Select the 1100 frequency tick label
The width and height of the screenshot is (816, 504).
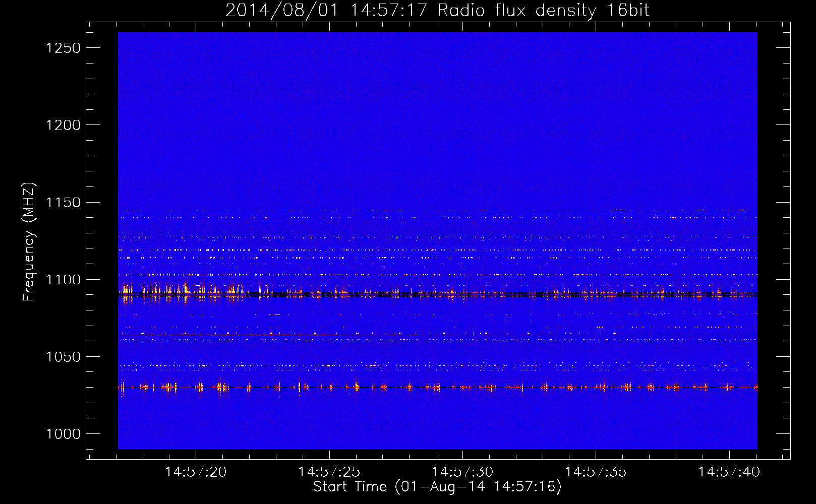63,280
